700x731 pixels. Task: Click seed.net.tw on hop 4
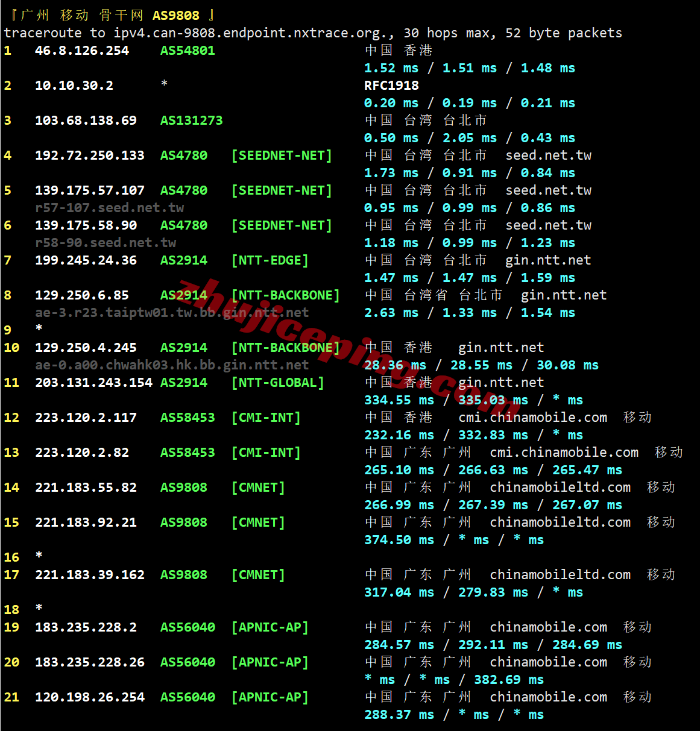[x=548, y=155]
